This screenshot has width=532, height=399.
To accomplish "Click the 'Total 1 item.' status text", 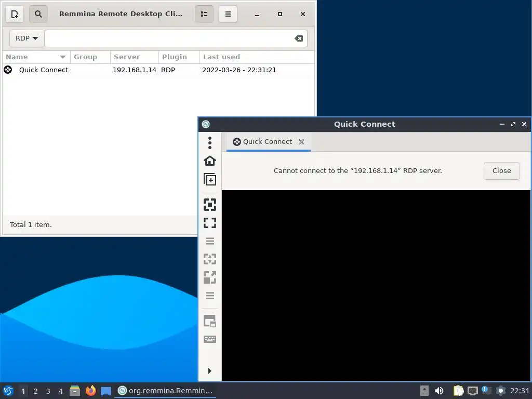I will point(31,224).
